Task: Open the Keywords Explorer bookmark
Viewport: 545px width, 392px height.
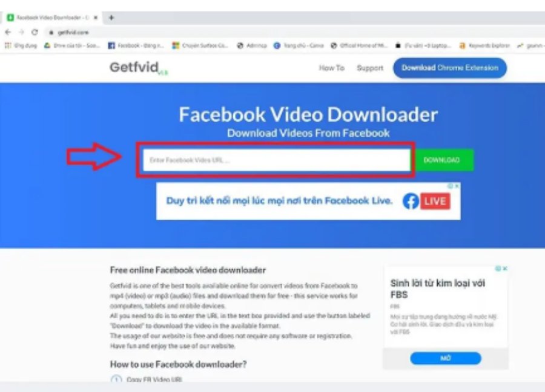Action: pyautogui.click(x=485, y=45)
